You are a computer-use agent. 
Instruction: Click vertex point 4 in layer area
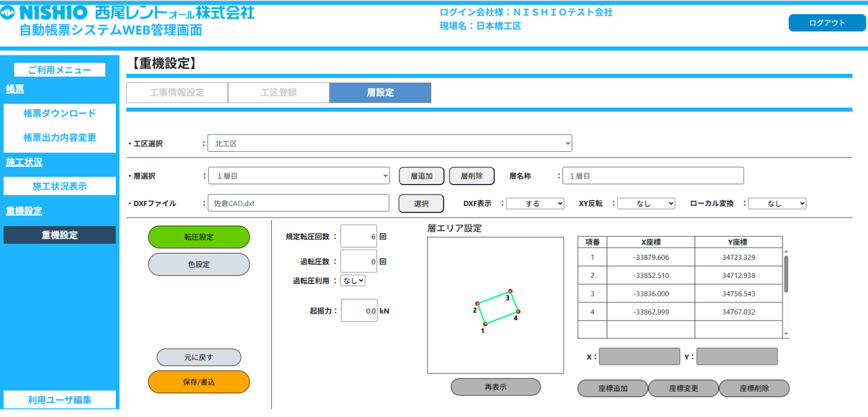pos(518,312)
